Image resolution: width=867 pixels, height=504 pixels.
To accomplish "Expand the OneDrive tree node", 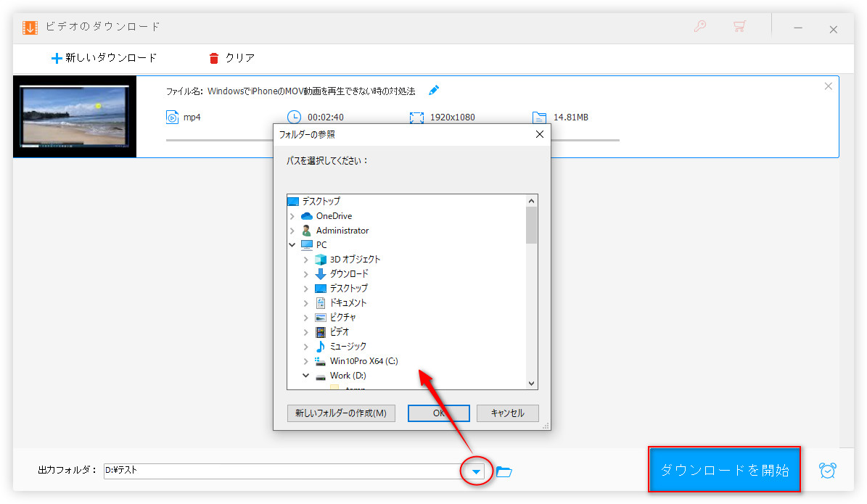I will coord(292,216).
